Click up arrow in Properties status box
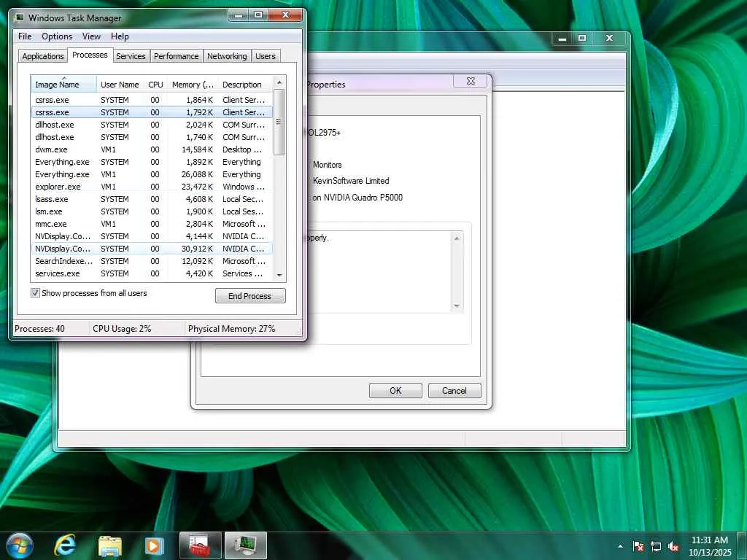This screenshot has width=747, height=560. click(457, 238)
